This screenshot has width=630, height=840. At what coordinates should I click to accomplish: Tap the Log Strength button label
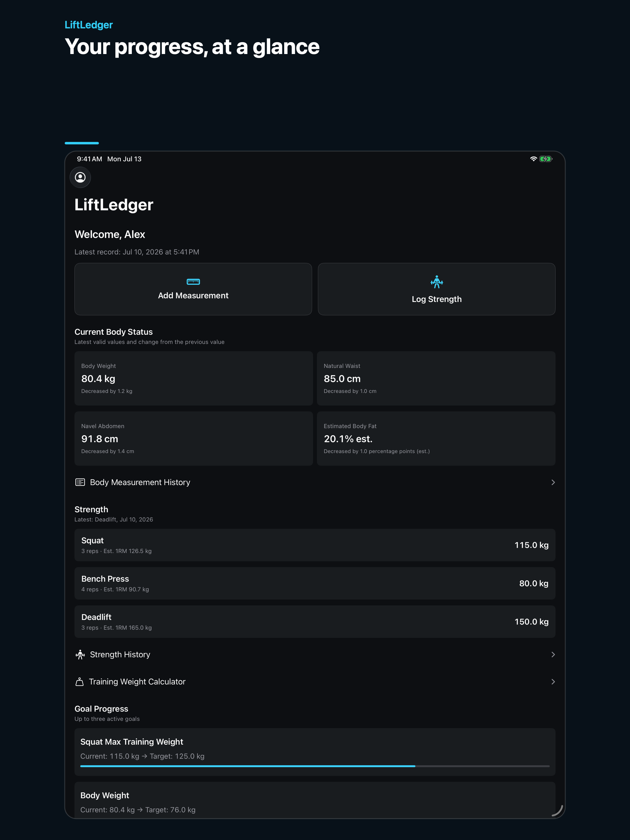pyautogui.click(x=437, y=299)
